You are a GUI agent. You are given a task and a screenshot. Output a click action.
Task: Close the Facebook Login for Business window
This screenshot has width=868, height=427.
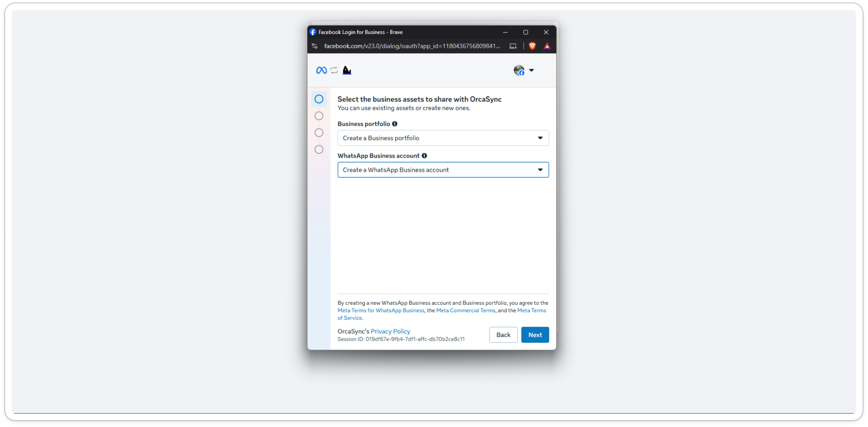point(546,32)
